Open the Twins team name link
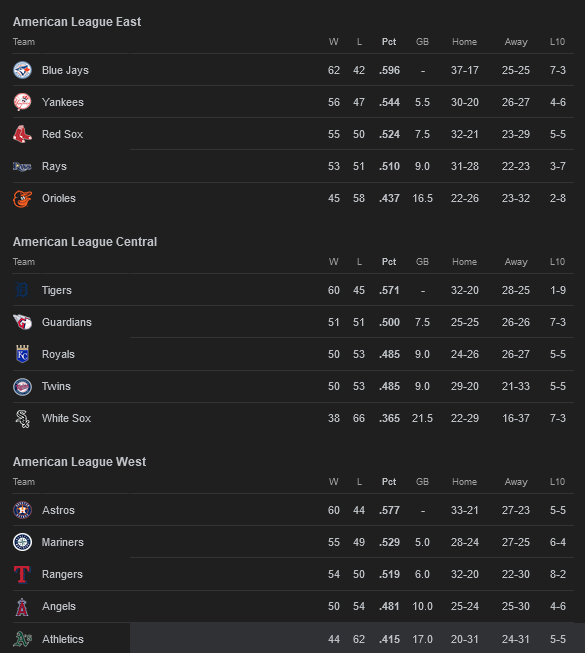 tap(56, 386)
